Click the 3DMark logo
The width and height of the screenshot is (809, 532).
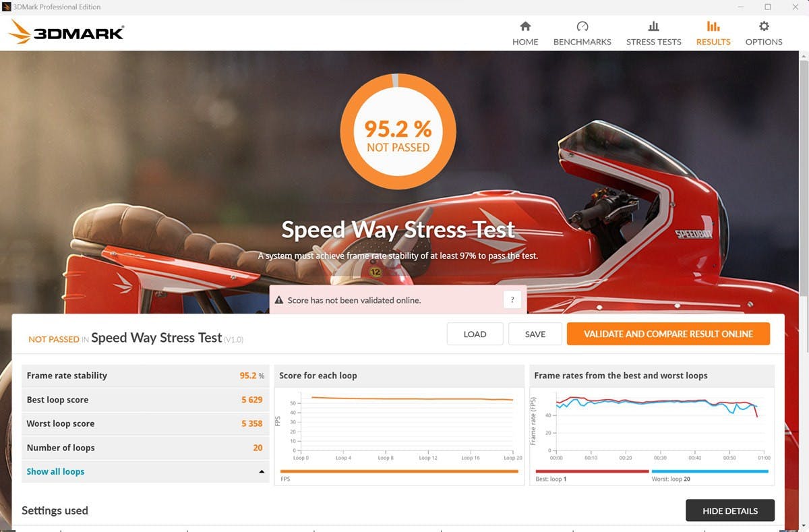click(66, 32)
